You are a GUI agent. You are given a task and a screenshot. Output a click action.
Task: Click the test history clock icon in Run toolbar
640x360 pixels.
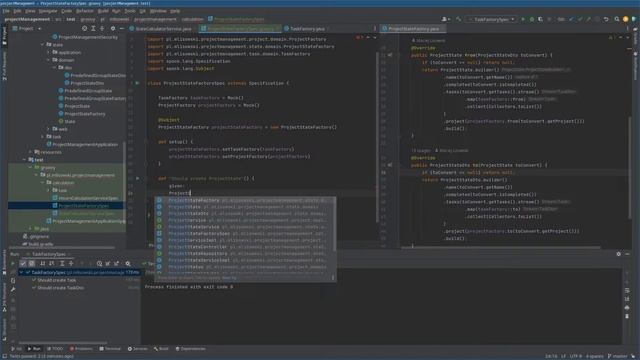[x=99, y=264]
